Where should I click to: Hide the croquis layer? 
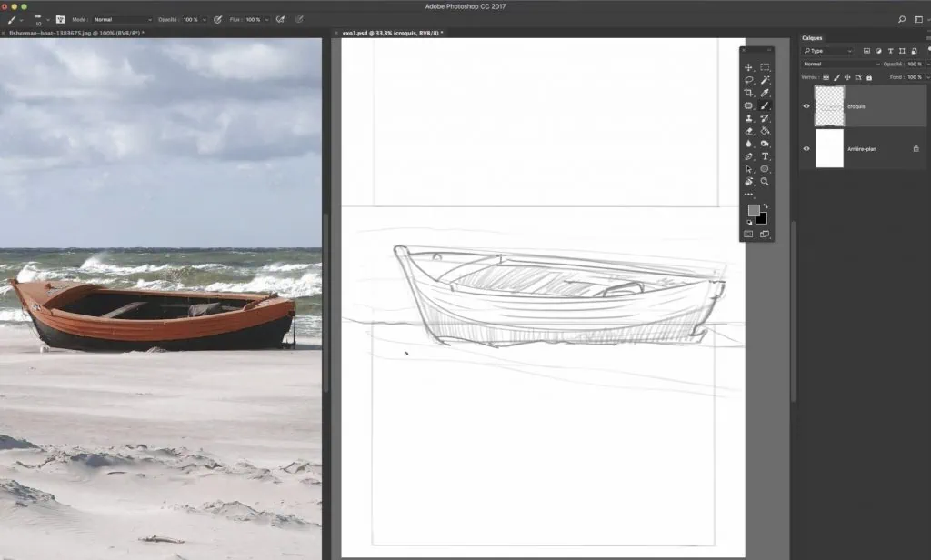(x=806, y=106)
